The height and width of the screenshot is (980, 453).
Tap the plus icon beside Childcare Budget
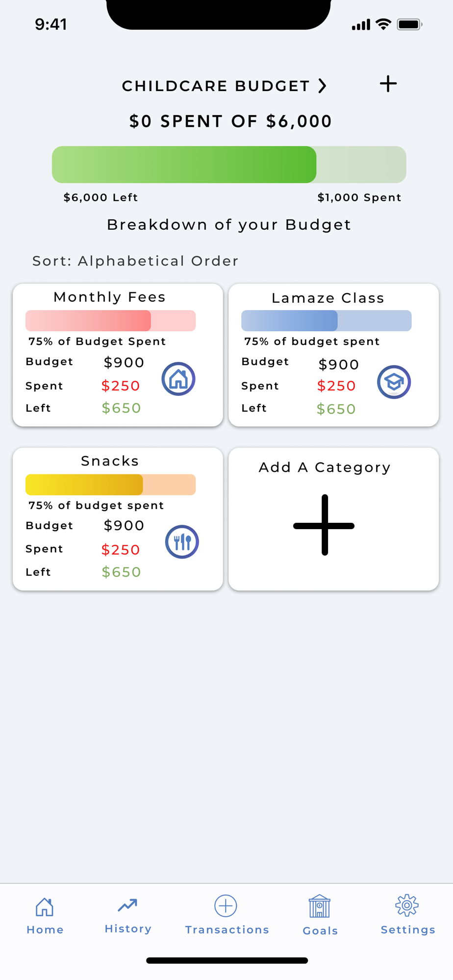[388, 84]
